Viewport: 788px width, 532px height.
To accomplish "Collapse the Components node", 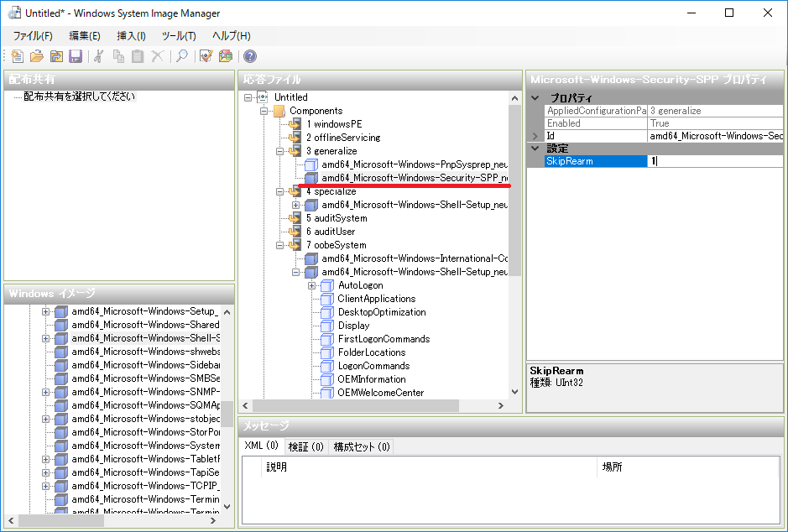I will 264,111.
